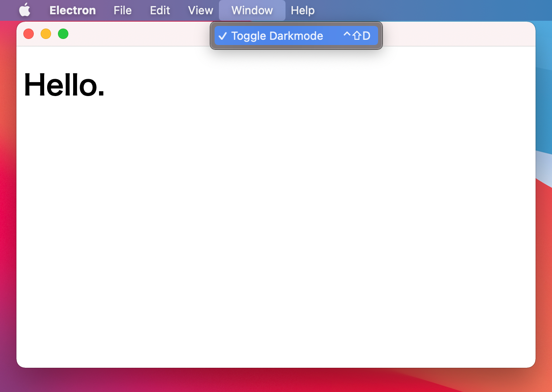Click the yellow minimize traffic light button
552x392 pixels.
(46, 33)
